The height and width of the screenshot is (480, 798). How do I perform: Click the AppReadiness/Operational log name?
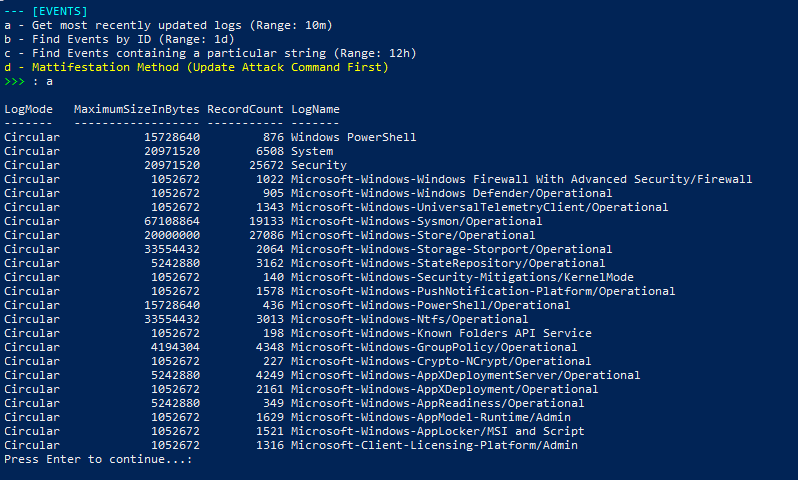438,403
